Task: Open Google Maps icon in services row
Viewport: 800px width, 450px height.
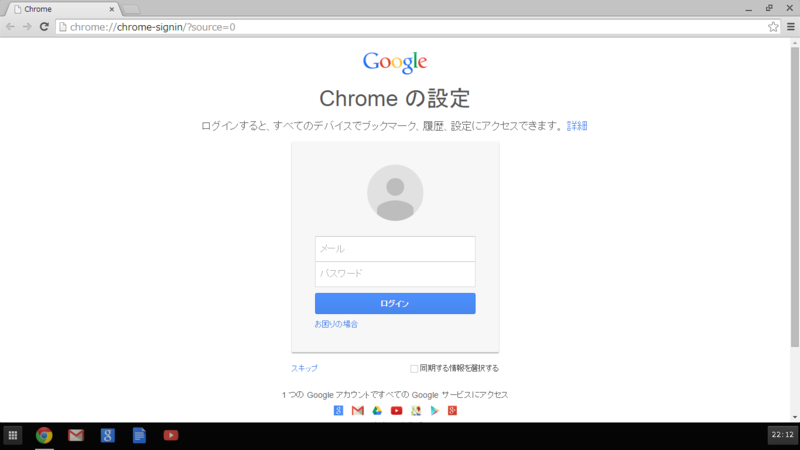Action: (416, 411)
